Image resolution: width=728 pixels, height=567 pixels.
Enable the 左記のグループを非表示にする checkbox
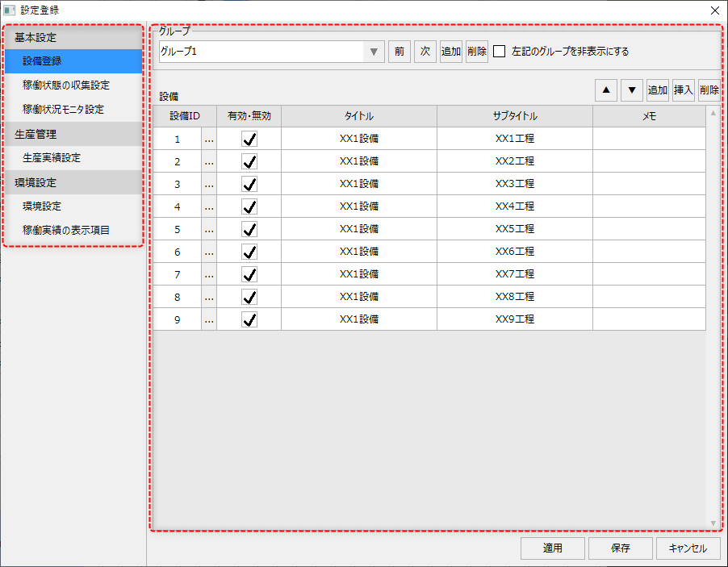498,51
